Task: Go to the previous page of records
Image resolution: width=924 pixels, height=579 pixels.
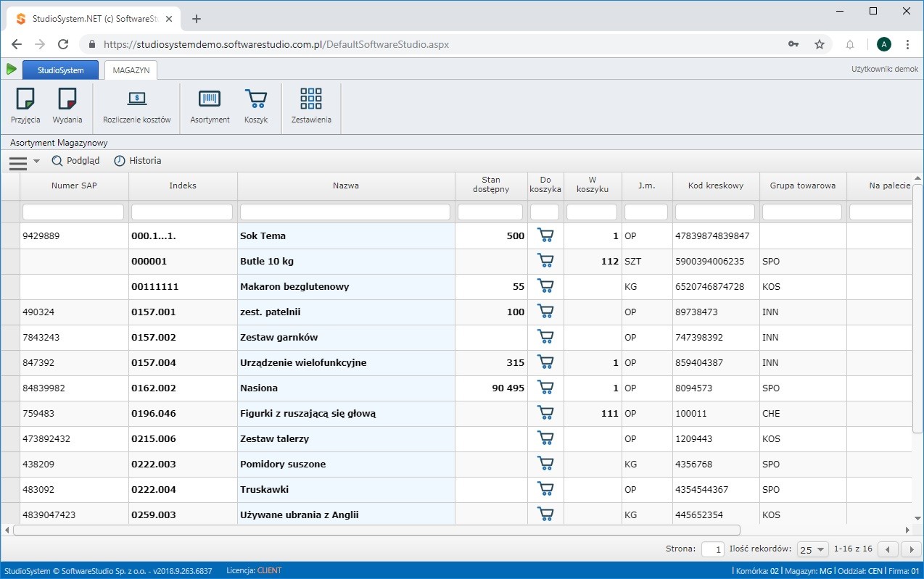Action: pyautogui.click(x=888, y=549)
